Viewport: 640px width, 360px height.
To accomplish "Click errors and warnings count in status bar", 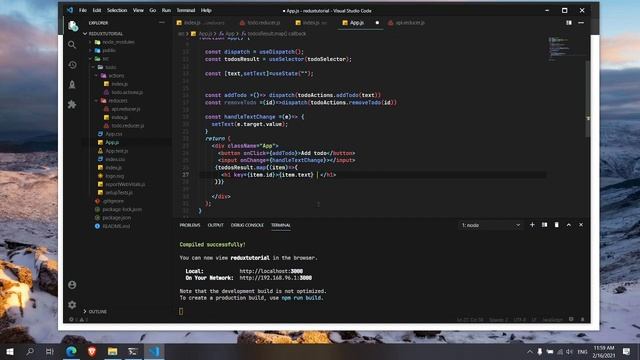I will 78,320.
